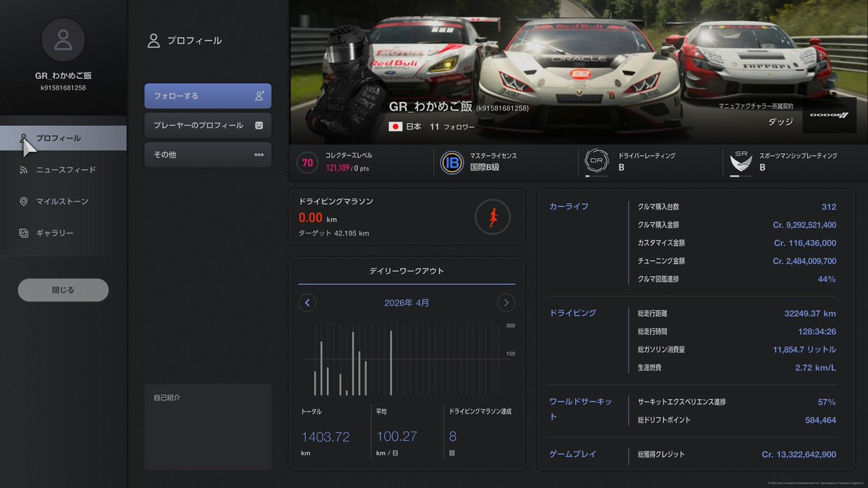Click the 2.72 km/L value

815,367
